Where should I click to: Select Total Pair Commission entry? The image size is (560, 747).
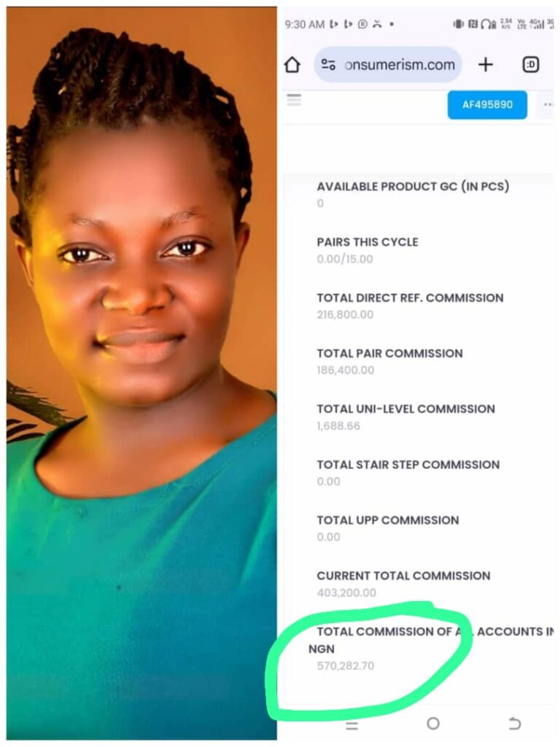389,362
